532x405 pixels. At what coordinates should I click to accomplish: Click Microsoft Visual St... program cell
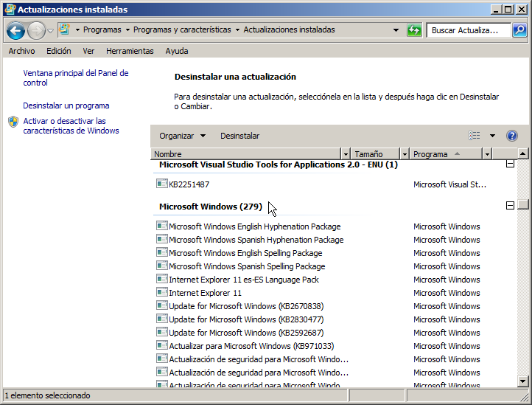449,184
